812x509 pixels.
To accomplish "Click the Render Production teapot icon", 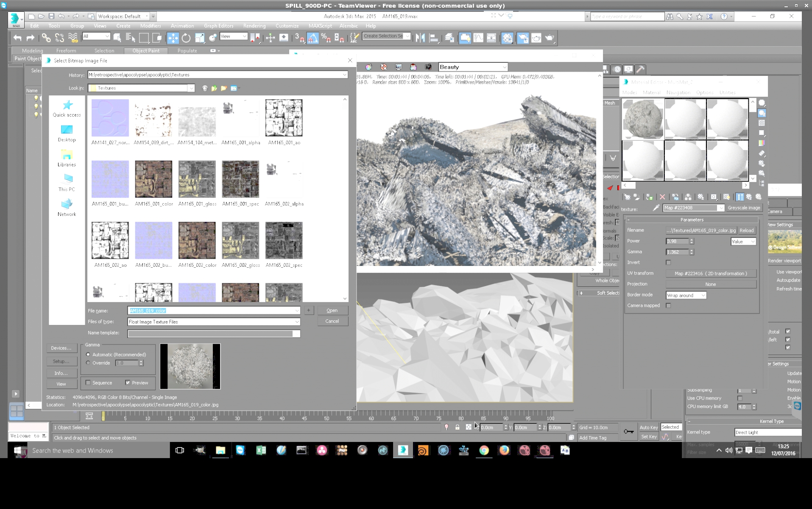I will tap(550, 38).
